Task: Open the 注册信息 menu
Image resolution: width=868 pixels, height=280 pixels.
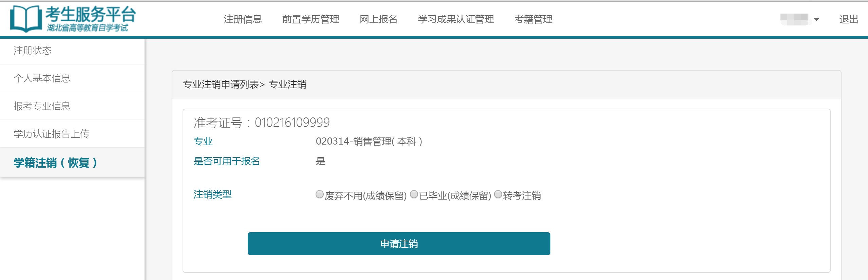Action: (x=243, y=19)
